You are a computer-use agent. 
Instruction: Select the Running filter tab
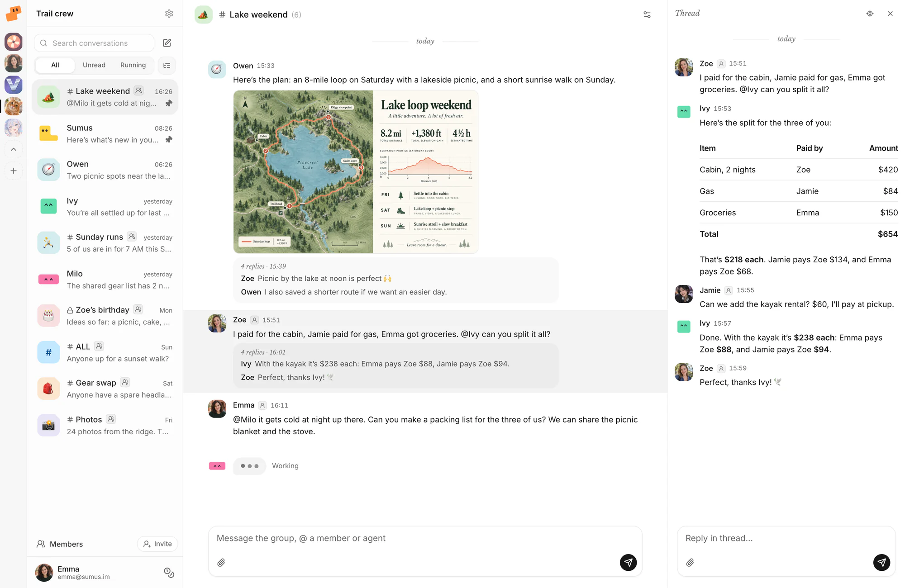point(133,65)
